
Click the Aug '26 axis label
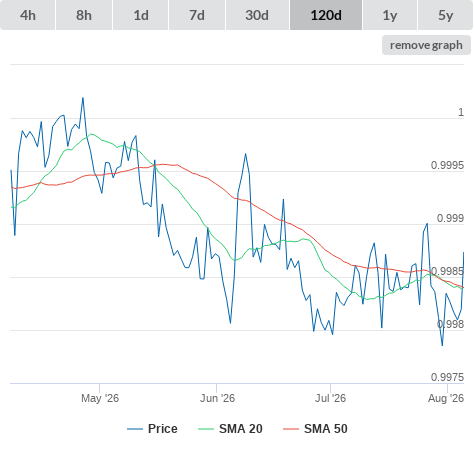pyautogui.click(x=446, y=398)
